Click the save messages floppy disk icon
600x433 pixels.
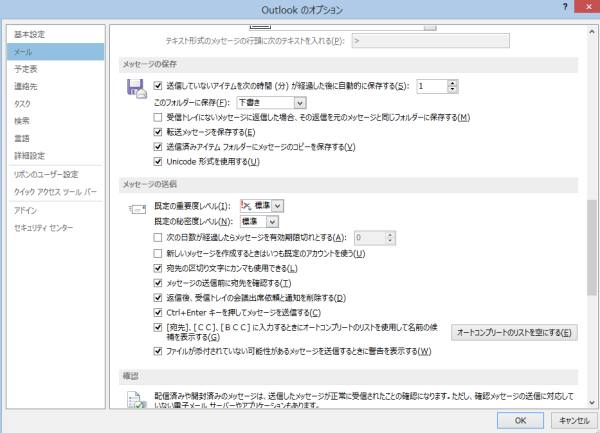pyautogui.click(x=137, y=88)
